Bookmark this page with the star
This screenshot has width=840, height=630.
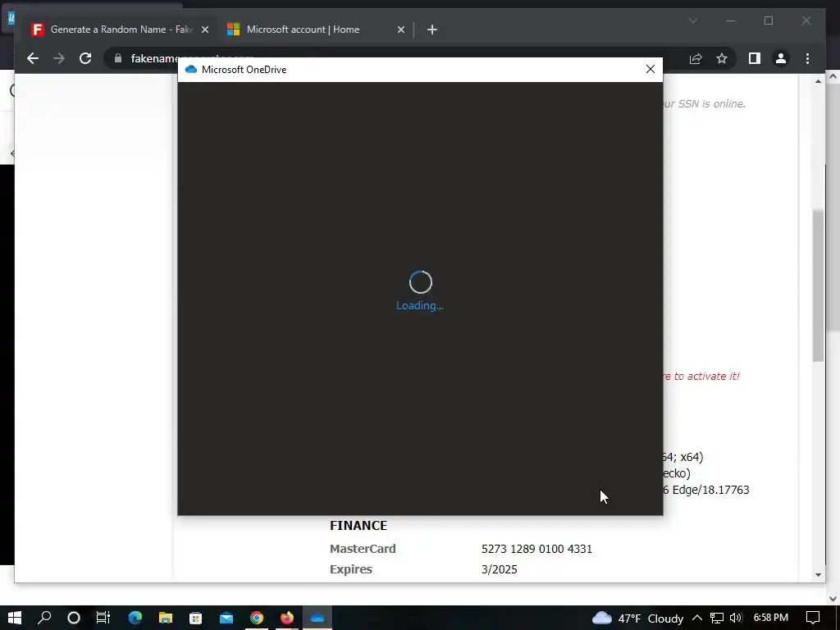click(722, 58)
